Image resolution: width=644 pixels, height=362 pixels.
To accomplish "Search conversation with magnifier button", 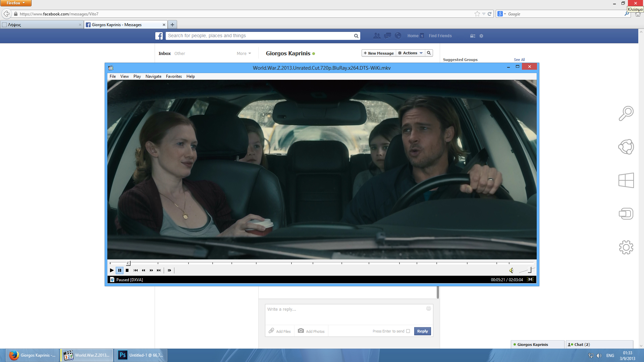I will [x=429, y=53].
